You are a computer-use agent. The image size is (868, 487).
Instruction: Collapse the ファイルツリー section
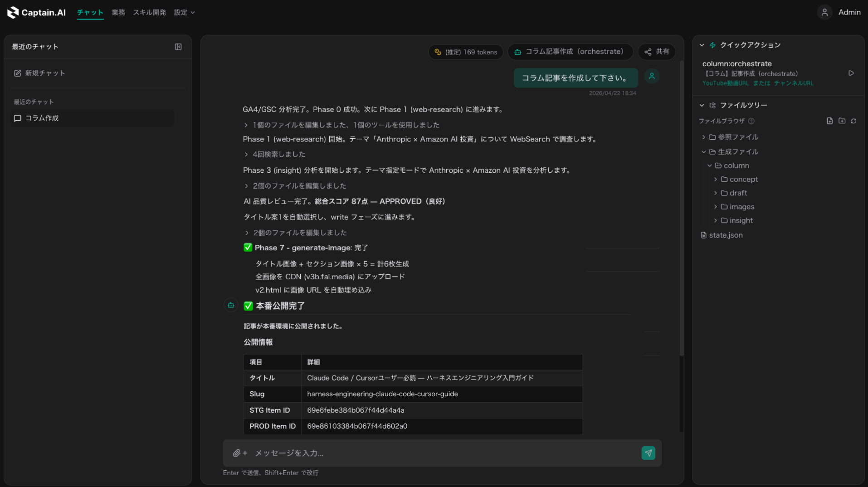click(x=702, y=105)
